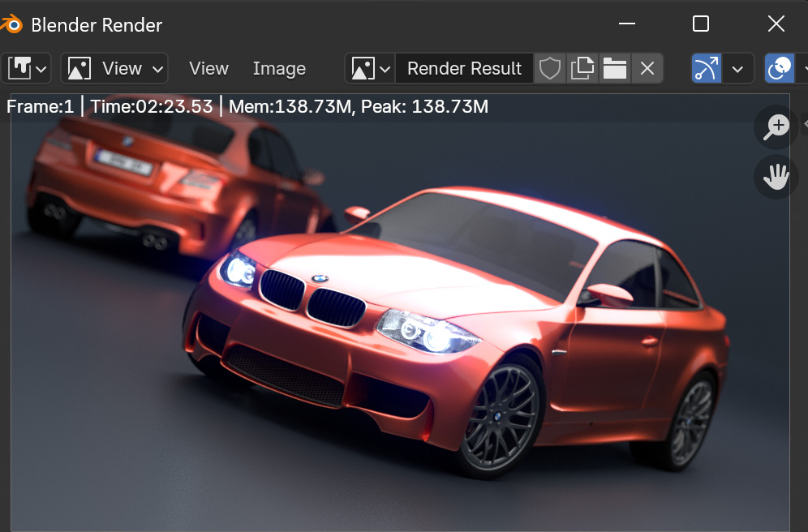Click the open image folder icon
Viewport: 808px width, 532px height.
click(614, 69)
